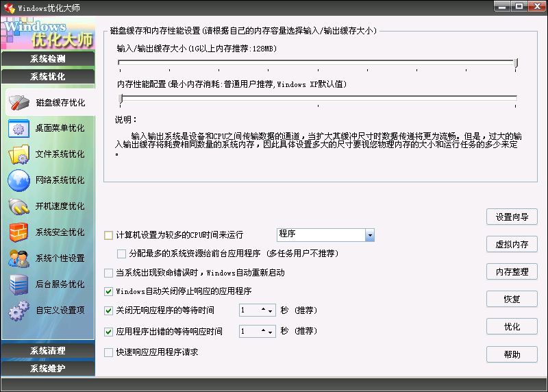Switch to the 系统清理 section
The image size is (548, 392).
47,351
